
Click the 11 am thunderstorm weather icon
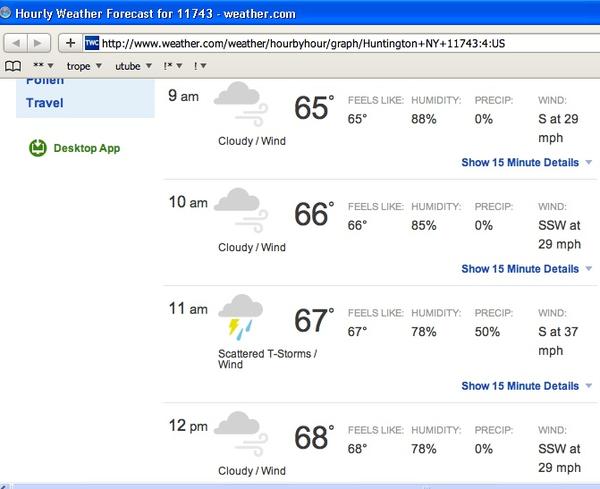click(240, 317)
